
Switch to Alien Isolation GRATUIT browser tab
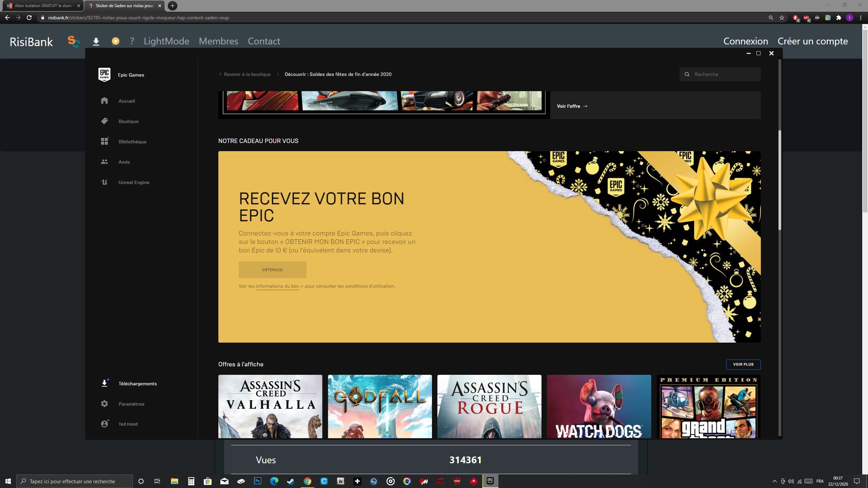click(42, 6)
